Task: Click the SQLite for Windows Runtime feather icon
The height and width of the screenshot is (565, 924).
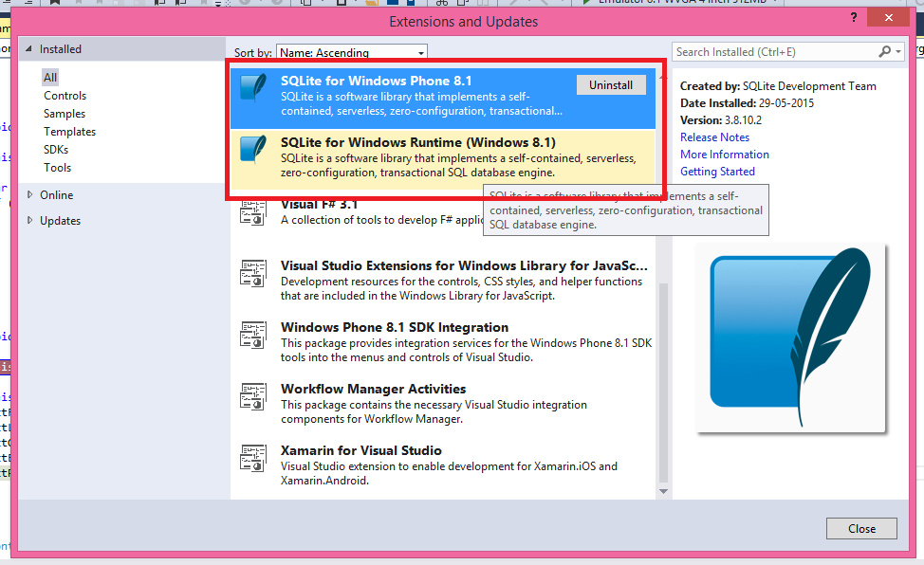Action: pos(253,149)
